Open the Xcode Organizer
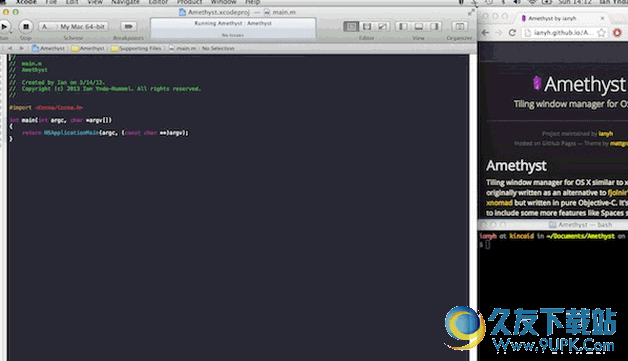This screenshot has width=628, height=361. pos(459,27)
